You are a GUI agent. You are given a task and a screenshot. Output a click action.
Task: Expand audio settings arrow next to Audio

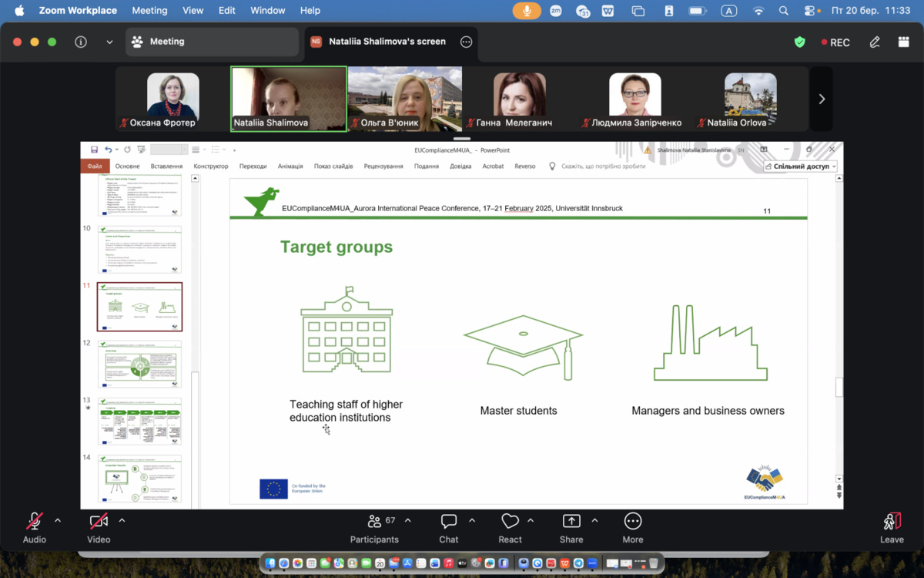58,521
